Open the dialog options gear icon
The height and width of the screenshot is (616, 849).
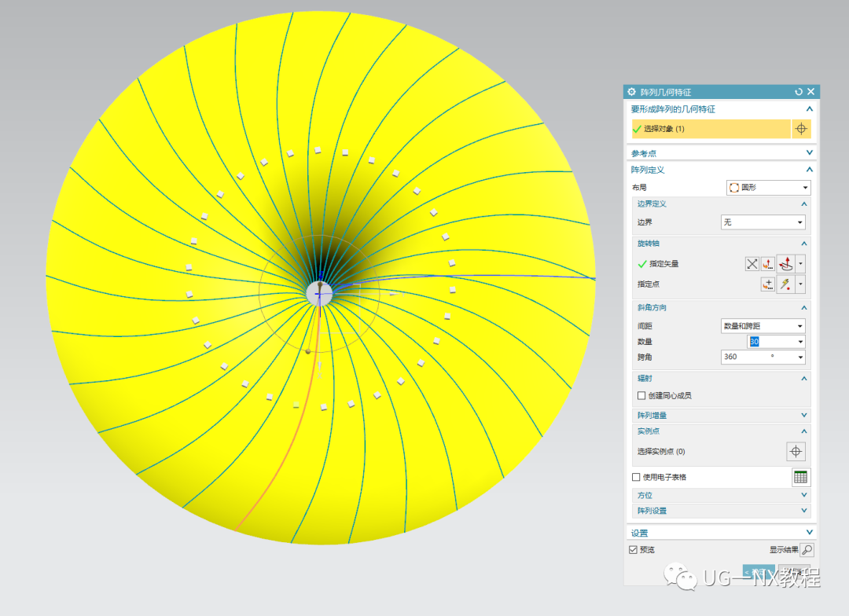631,92
